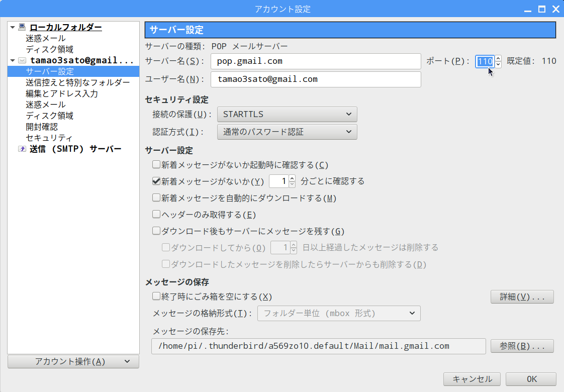Screen dimensions: 564x392
Task: Enable 新着メッセージがないか起動時に確認する checkbox
Action: pos(156,165)
